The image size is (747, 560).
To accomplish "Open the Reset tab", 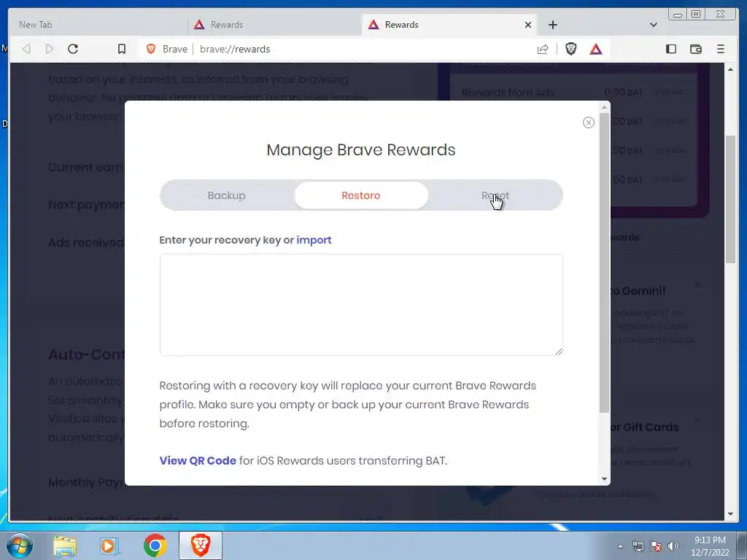I will [x=495, y=195].
